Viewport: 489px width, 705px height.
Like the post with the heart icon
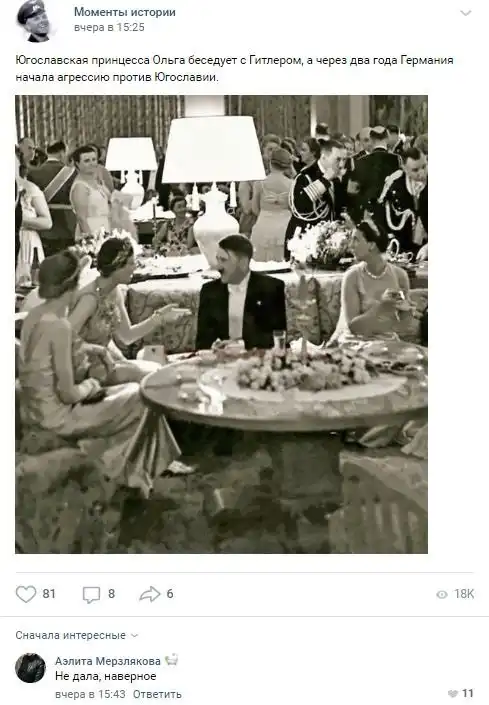pos(26,594)
